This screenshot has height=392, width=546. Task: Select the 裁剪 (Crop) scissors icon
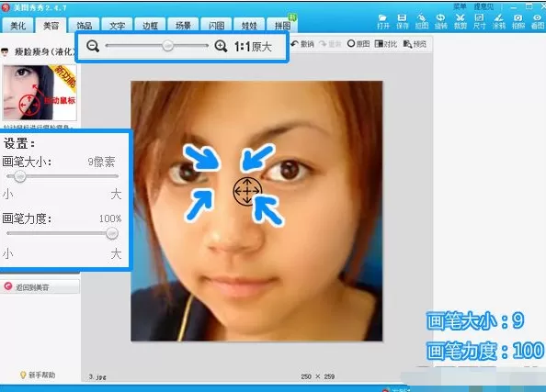click(460, 21)
